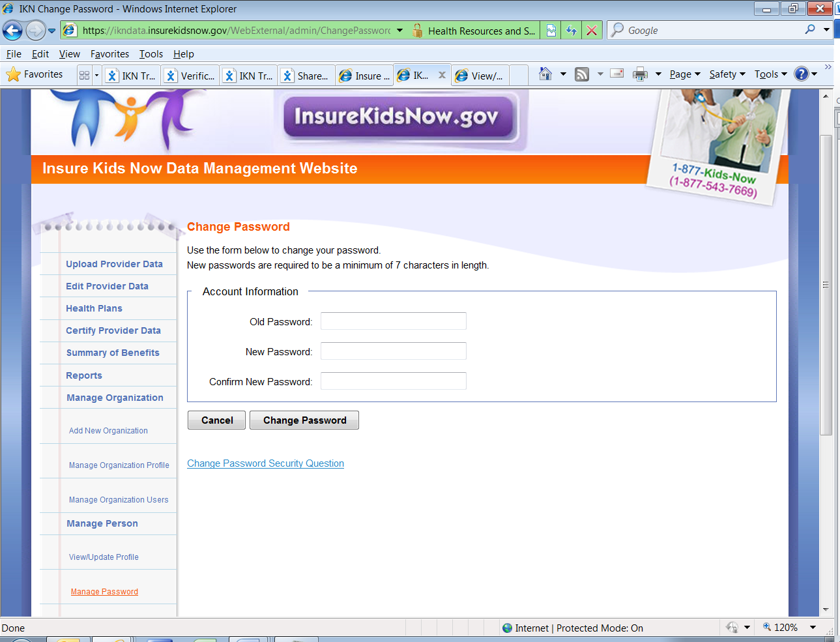Open Manage Organization Profile link
Image resolution: width=840 pixels, height=642 pixels.
point(119,465)
